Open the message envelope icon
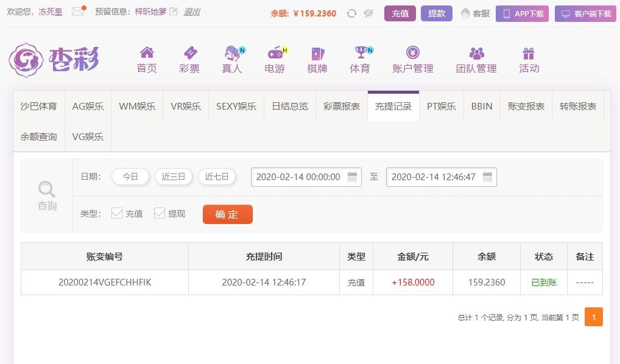The height and width of the screenshot is (364, 620). pyautogui.click(x=77, y=11)
